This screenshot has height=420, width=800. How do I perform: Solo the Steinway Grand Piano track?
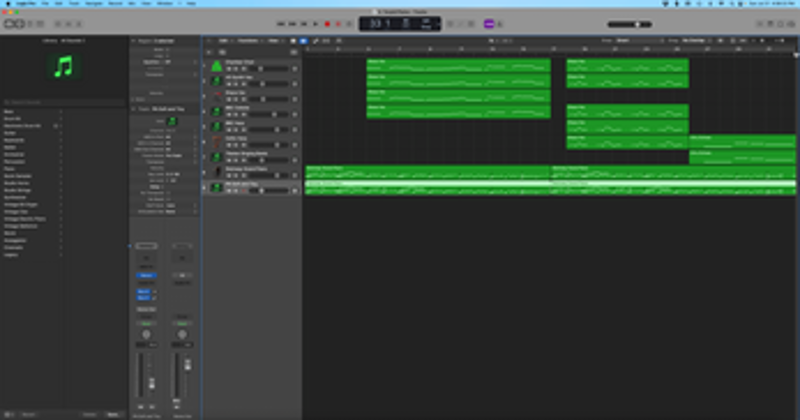pos(236,175)
